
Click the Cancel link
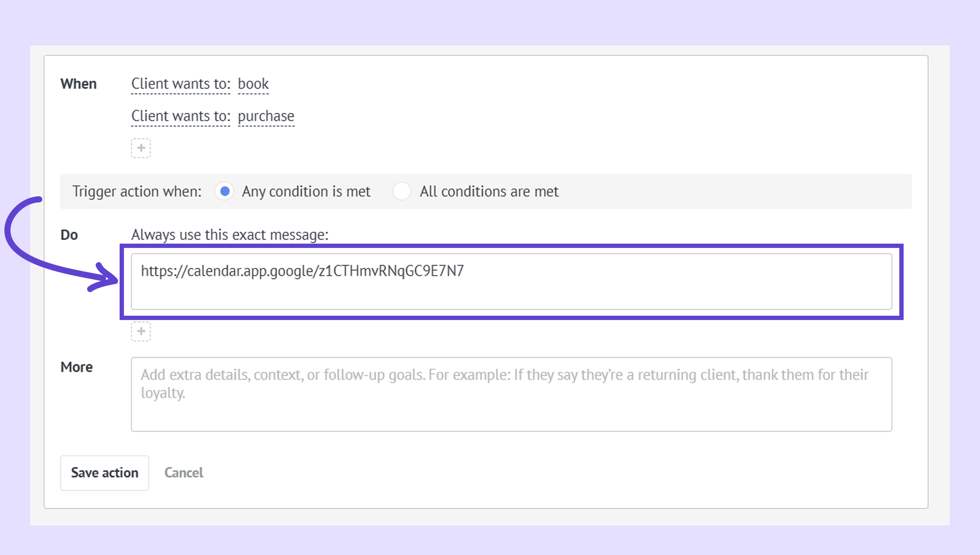coord(184,473)
